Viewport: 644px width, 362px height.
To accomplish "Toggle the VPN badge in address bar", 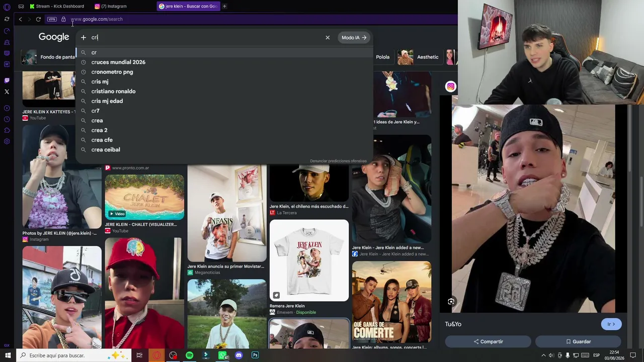I will coord(52,19).
